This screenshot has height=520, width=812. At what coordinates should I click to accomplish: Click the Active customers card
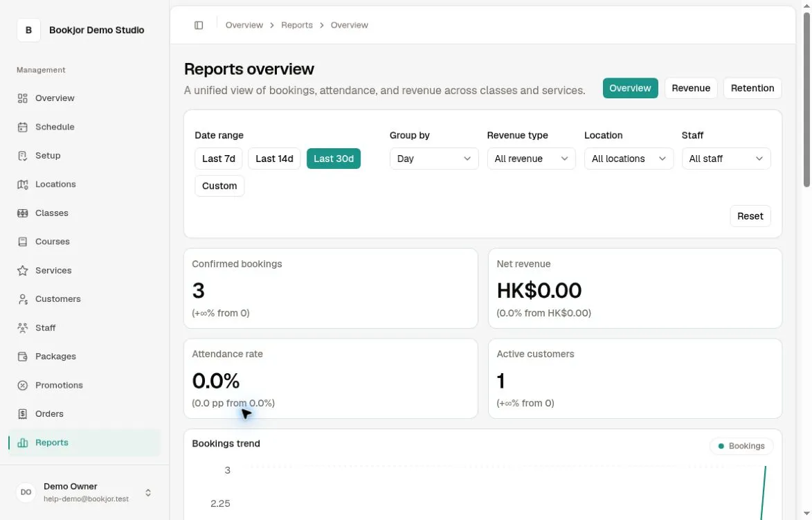[635, 379]
